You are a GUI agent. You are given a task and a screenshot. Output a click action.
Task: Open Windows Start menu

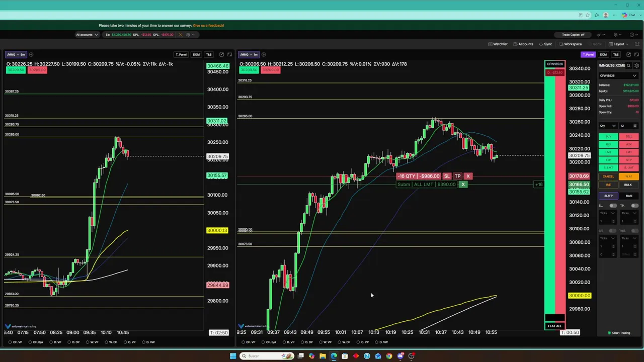[233, 356]
